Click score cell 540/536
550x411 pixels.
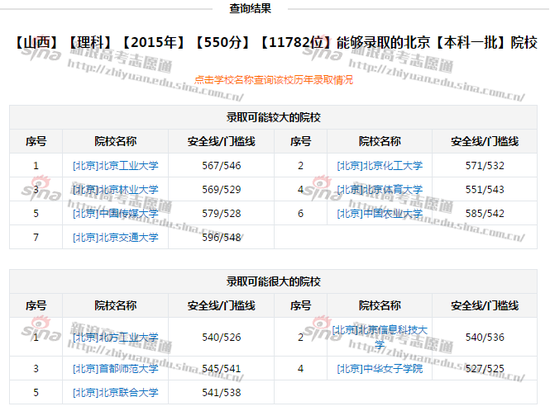coord(485,337)
